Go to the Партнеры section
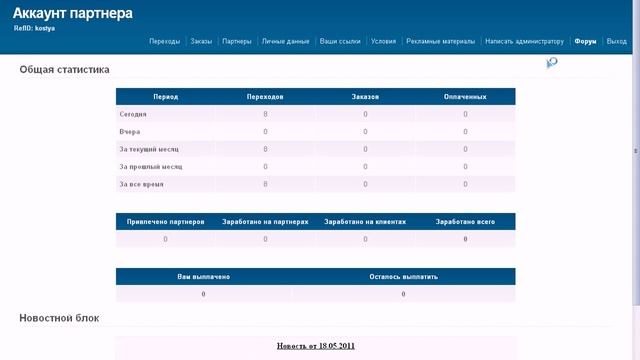This screenshot has height=360, width=640. [x=237, y=41]
